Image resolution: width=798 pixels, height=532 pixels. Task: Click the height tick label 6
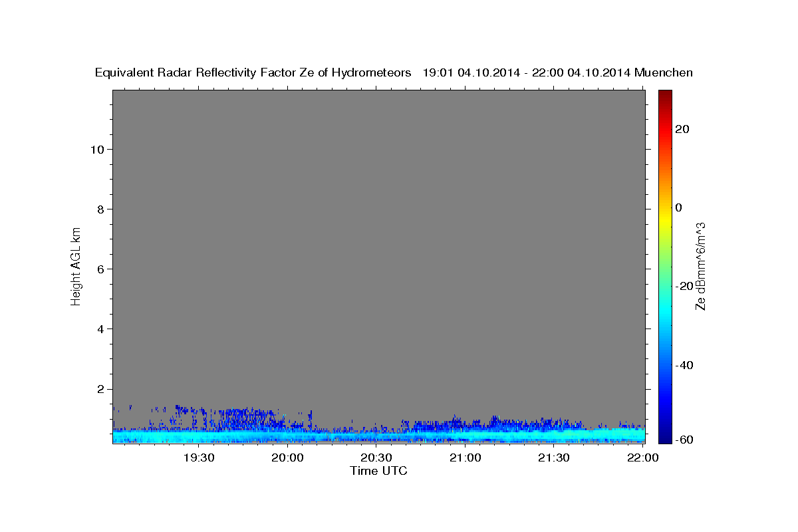pos(101,269)
